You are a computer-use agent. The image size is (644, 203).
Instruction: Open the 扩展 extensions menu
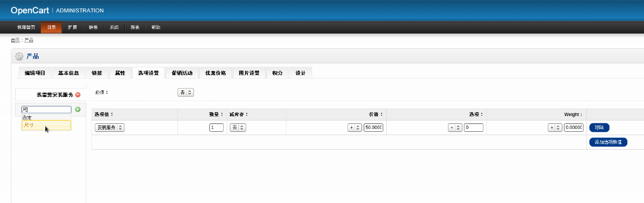[72, 27]
